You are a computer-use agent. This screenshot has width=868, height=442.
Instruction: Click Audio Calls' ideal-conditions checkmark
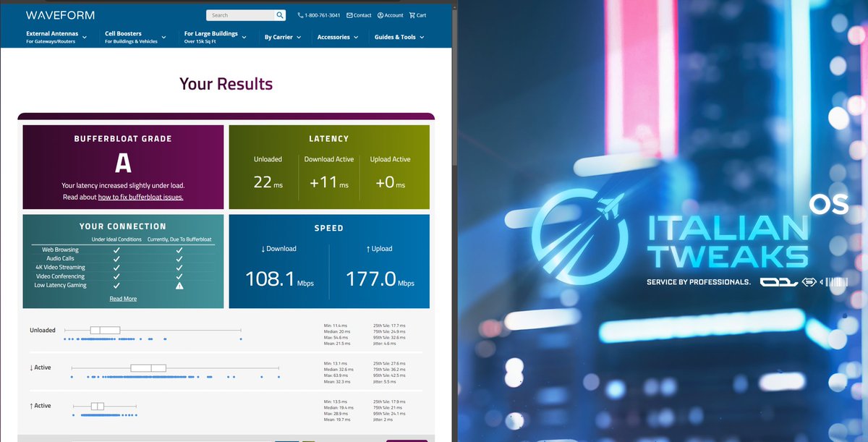point(117,258)
